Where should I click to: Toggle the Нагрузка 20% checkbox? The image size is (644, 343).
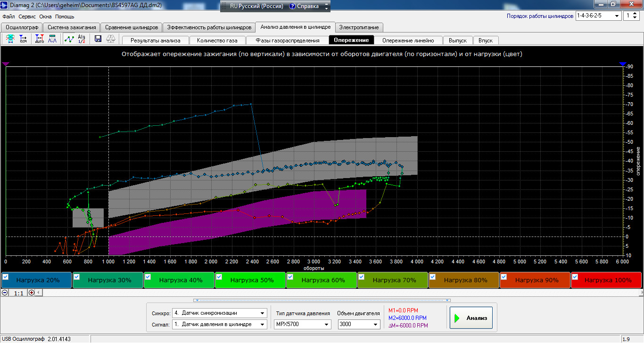(x=6, y=277)
